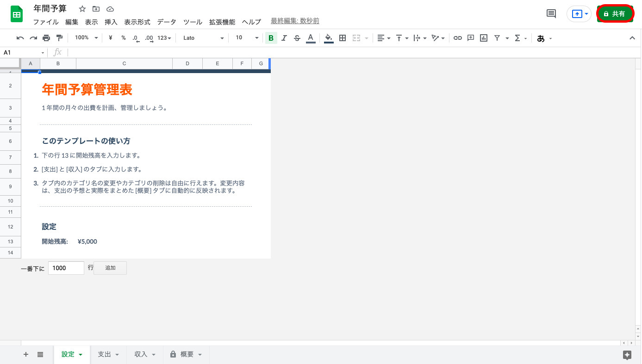Click the 追加 button

[110, 268]
